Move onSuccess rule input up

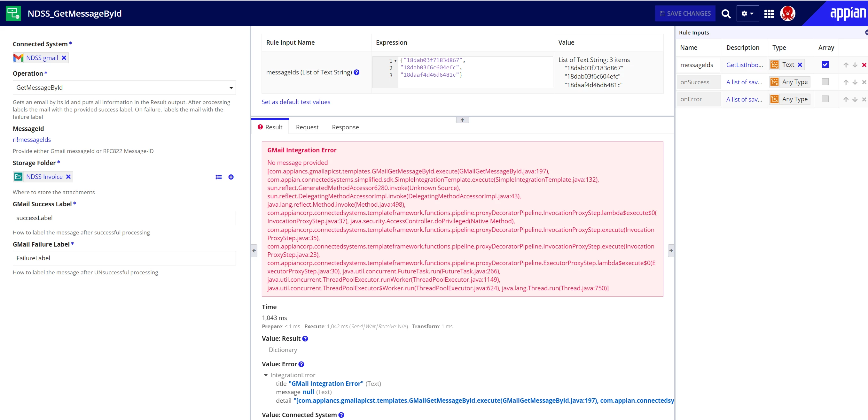[846, 82]
